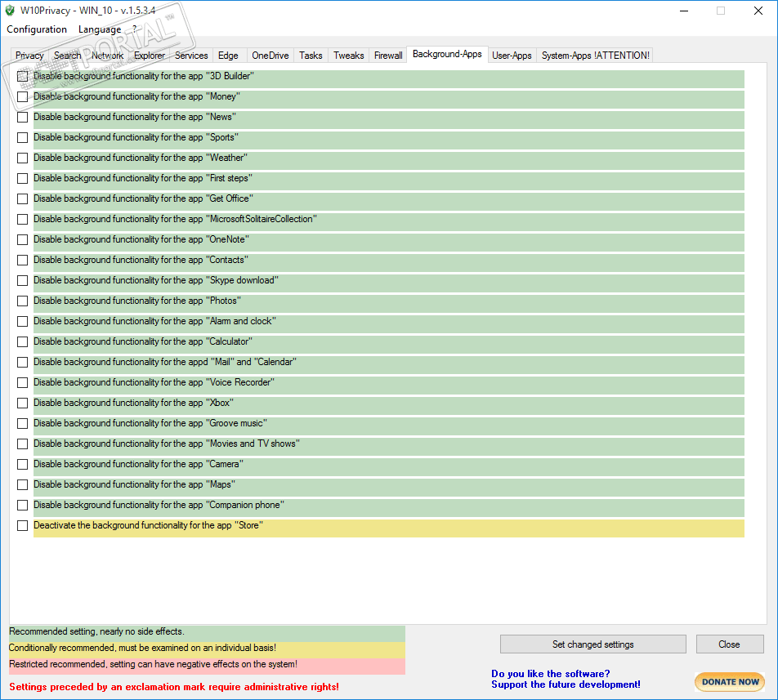The width and height of the screenshot is (778, 700).
Task: Click the Close button at bottom right
Action: point(729,644)
